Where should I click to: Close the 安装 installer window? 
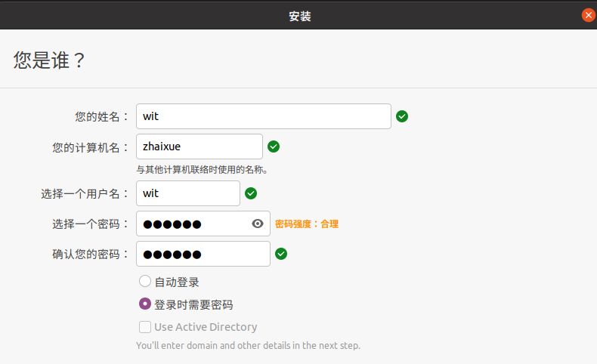tap(588, 15)
